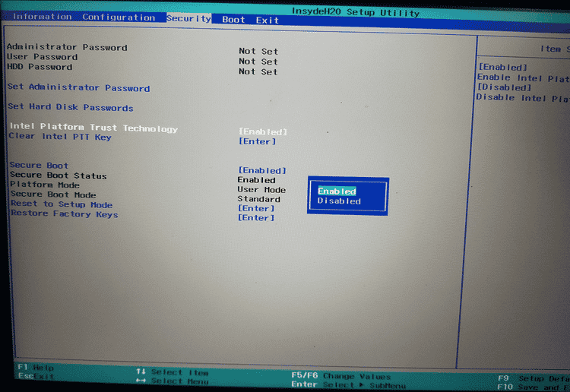Click the Enter Select SubMenu hint

pos(348,384)
